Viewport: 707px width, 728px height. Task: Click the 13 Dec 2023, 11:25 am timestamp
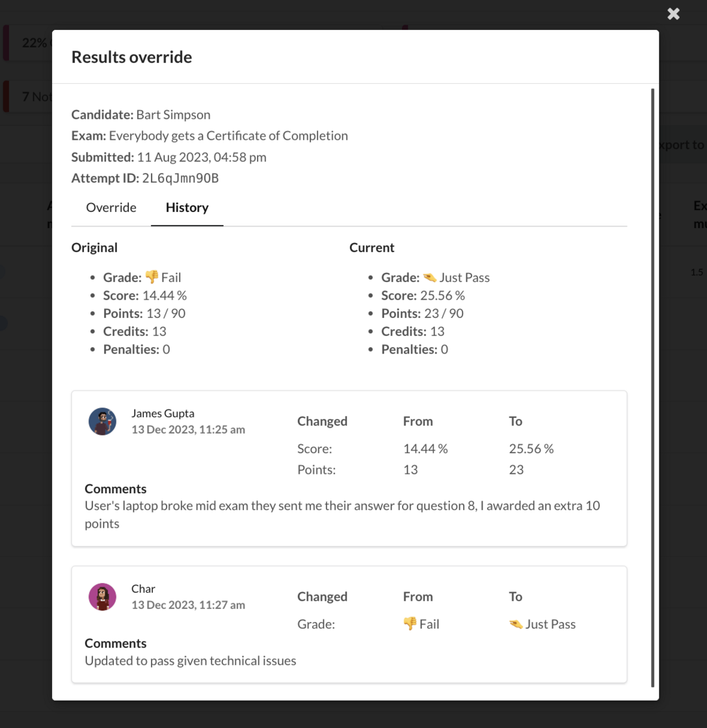pyautogui.click(x=188, y=430)
